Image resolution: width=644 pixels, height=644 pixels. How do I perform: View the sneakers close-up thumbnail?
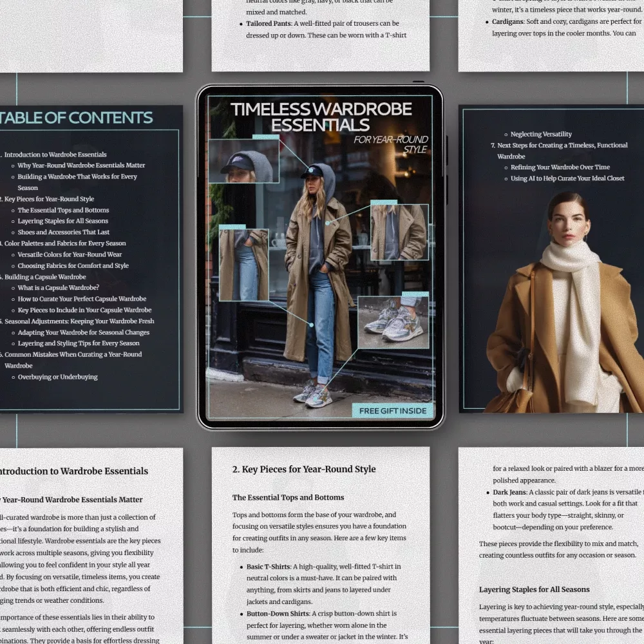click(x=393, y=322)
